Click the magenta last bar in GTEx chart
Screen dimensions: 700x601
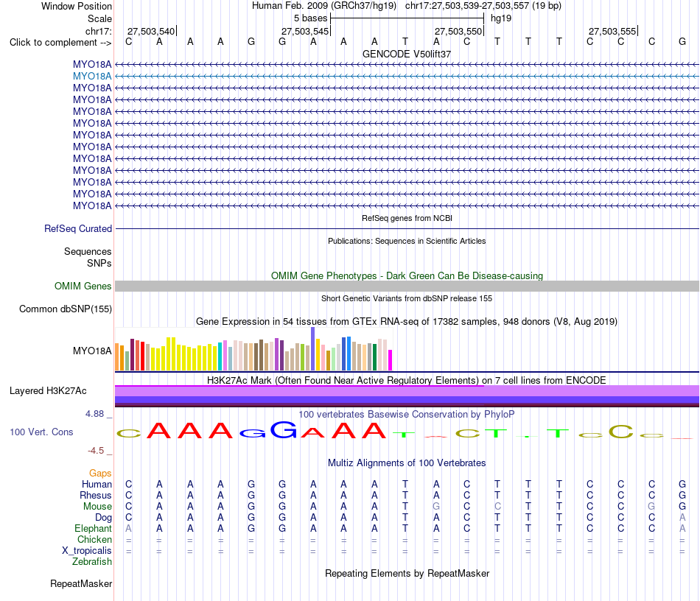pos(391,360)
